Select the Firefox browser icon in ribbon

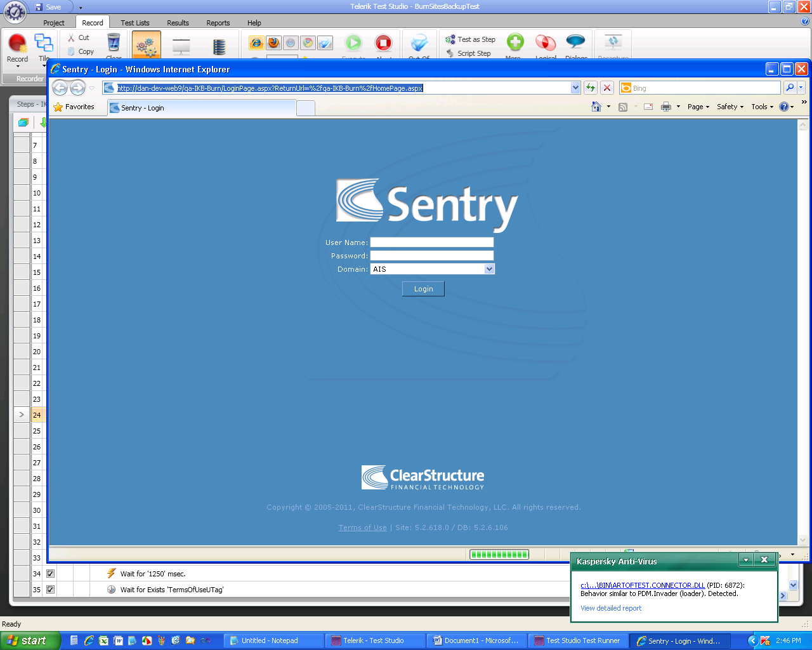click(x=273, y=43)
